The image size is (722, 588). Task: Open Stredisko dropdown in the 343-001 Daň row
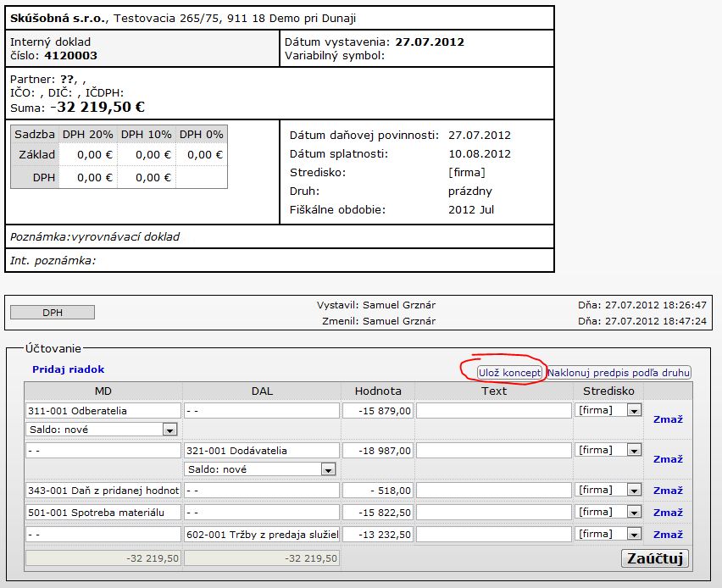click(608, 490)
